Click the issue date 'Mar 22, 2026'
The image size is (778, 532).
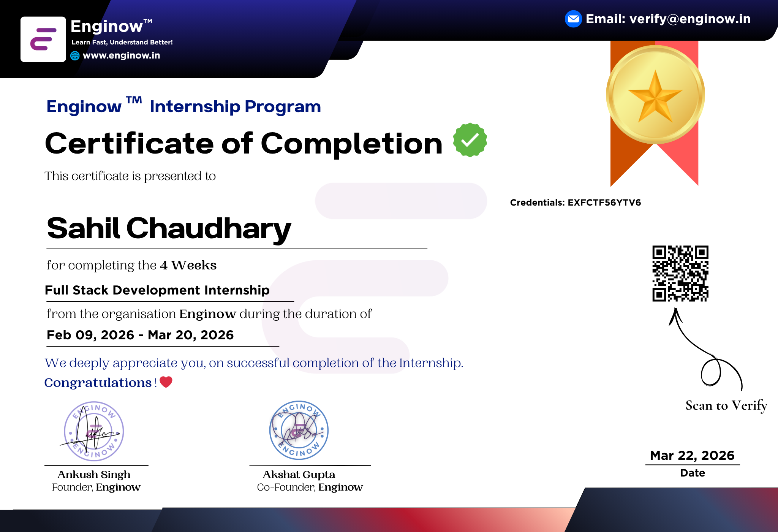[692, 455]
